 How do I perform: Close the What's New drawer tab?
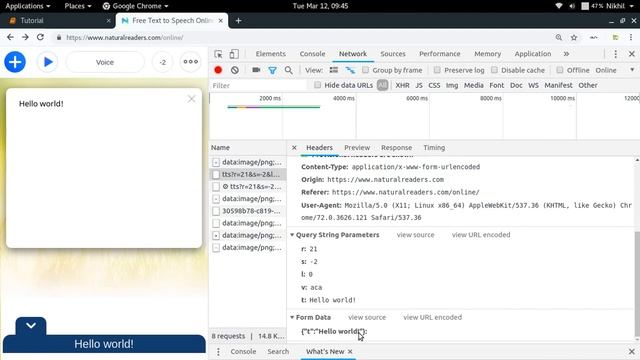pyautogui.click(x=350, y=351)
